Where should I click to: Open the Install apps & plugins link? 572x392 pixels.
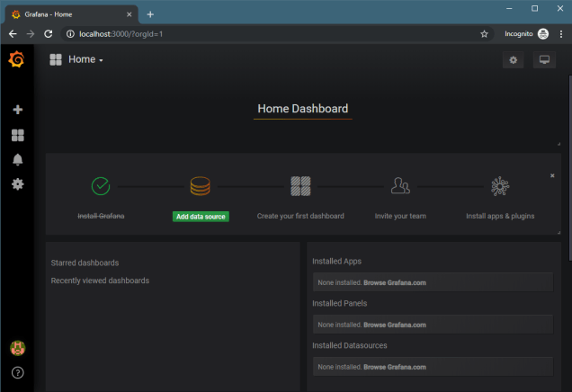tap(500, 216)
